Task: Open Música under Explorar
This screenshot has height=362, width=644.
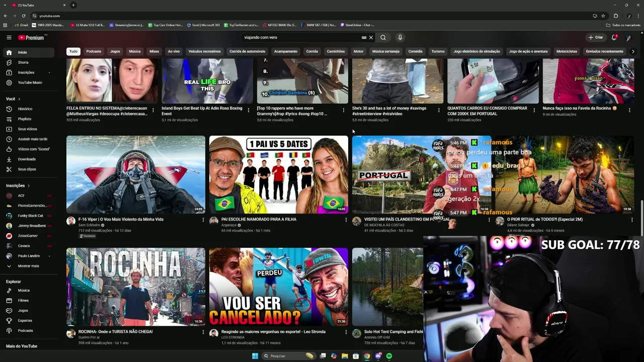Action: pyautogui.click(x=29, y=291)
